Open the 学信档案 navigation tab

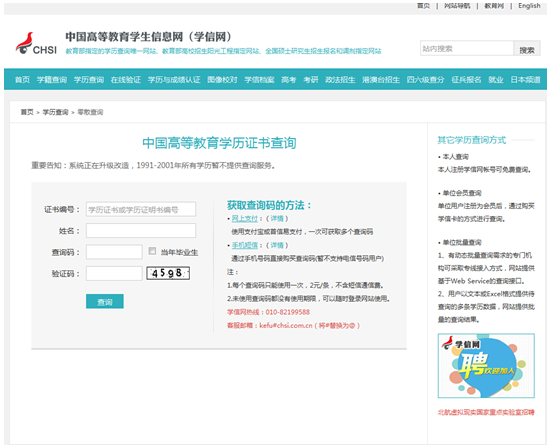tap(259, 80)
